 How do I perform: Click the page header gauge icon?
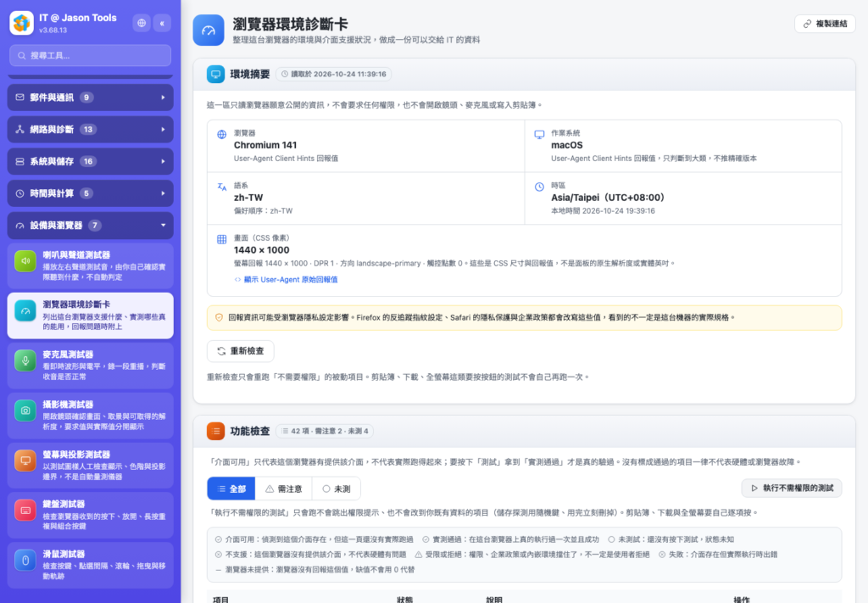[209, 31]
